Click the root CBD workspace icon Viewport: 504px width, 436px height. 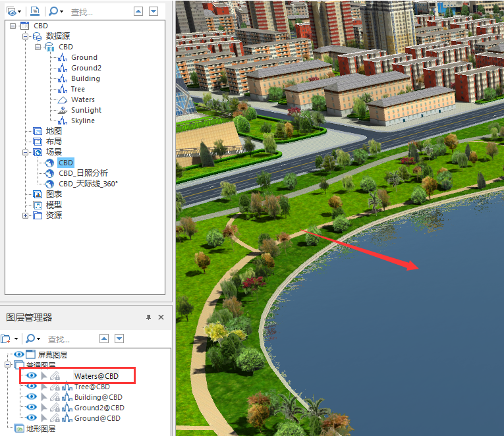tap(25, 26)
